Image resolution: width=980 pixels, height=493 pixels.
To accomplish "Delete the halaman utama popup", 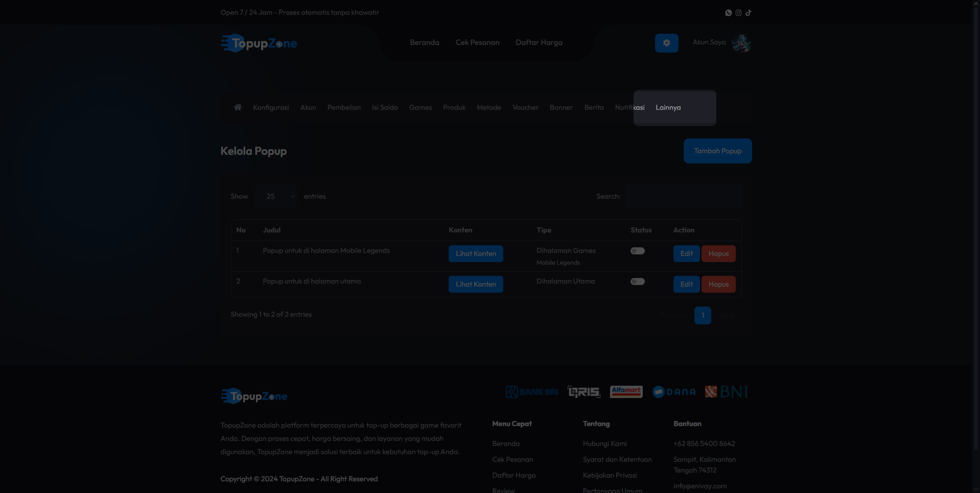I will (x=718, y=284).
